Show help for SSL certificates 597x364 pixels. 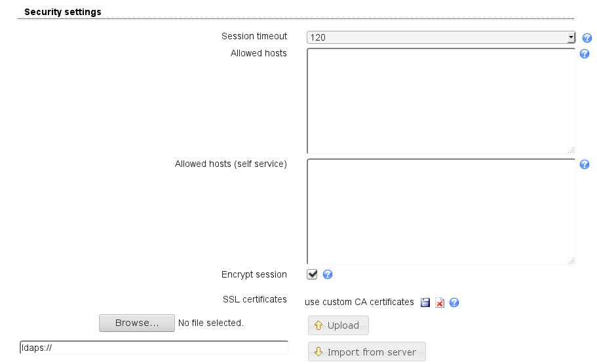click(453, 302)
